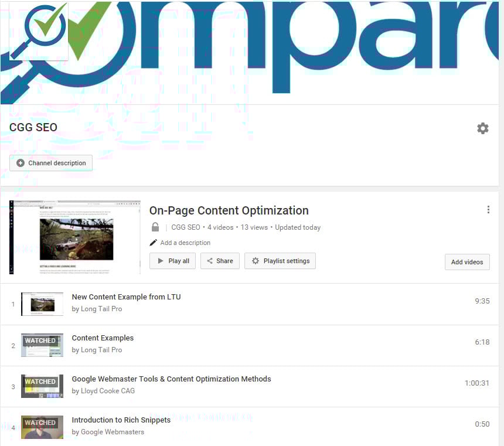Visit Long Tail Pro channel under Content Examples
Image resolution: width=504 pixels, height=446 pixels.
[101, 350]
